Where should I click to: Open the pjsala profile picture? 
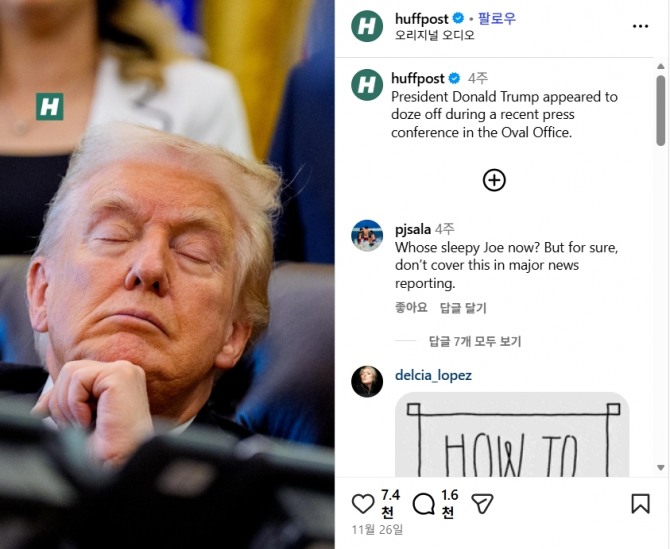pos(367,235)
